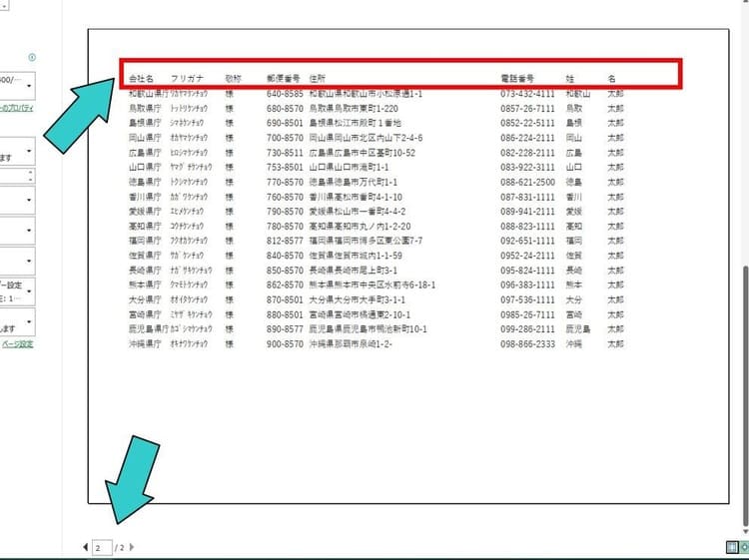Click the address 福岡県福岡市博多区東公園7-7
Image resolution: width=749 pixels, height=560 pixels.
click(366, 241)
